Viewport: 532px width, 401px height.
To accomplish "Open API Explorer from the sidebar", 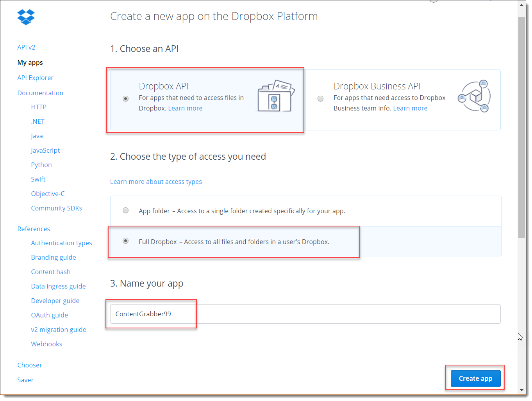I will 35,78.
